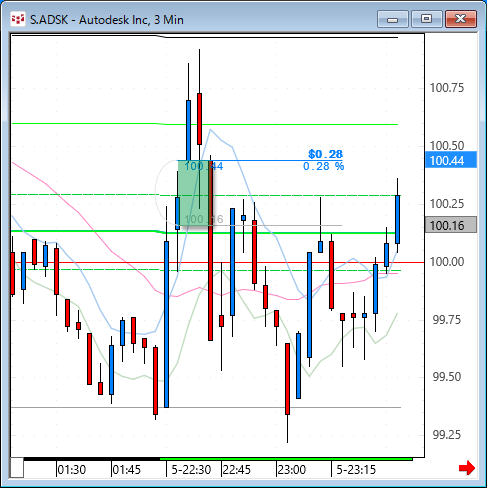Image resolution: width=487 pixels, height=488 pixels.
Task: Maximize the S.ADSK chart window
Action: pos(426,19)
